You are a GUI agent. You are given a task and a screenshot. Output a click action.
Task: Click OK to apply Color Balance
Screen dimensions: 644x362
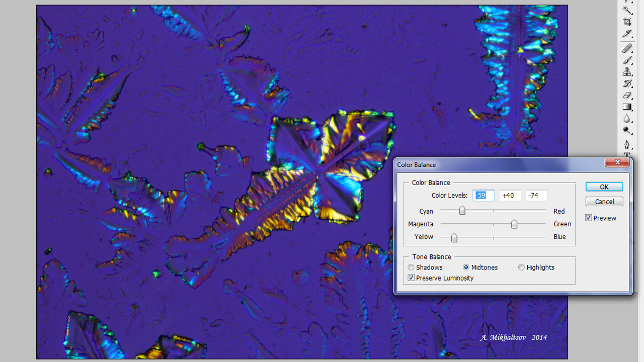pos(604,187)
